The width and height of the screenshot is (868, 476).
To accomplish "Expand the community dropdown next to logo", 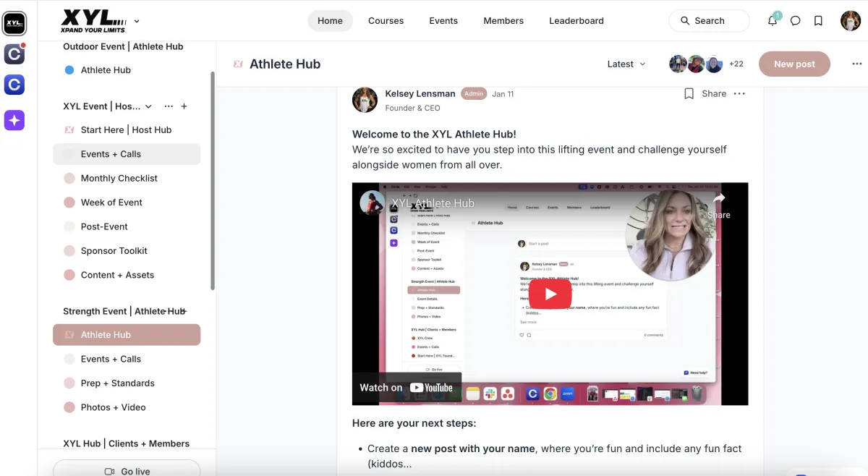I will (137, 22).
